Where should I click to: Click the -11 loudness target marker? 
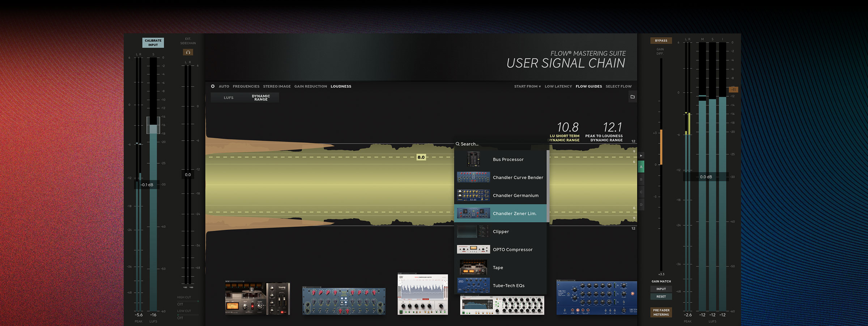pyautogui.click(x=733, y=89)
